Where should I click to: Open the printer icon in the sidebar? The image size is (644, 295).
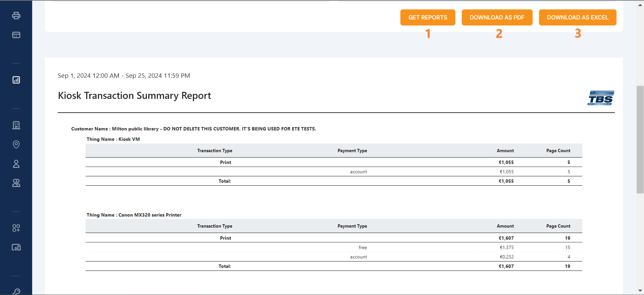tap(16, 15)
